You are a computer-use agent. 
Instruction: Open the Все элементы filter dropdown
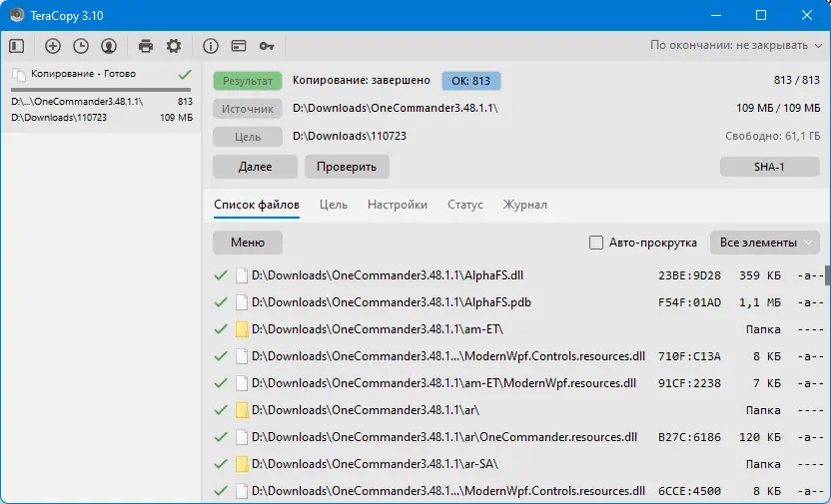click(x=765, y=243)
